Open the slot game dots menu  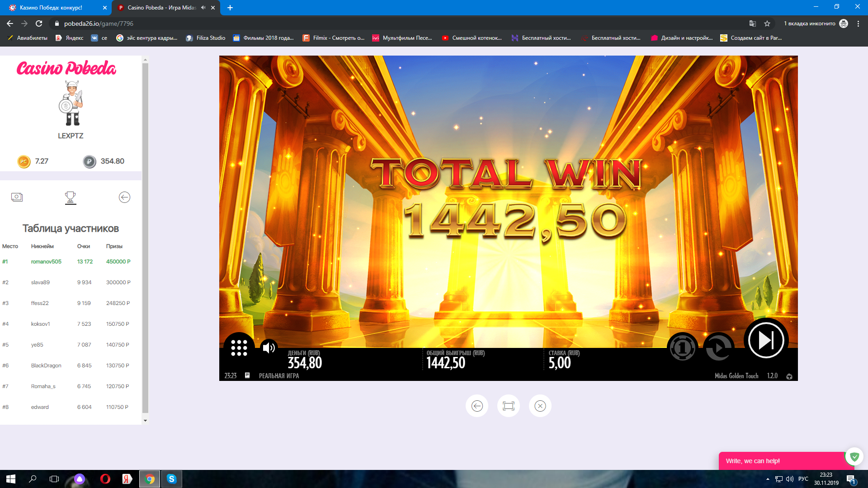click(x=239, y=348)
